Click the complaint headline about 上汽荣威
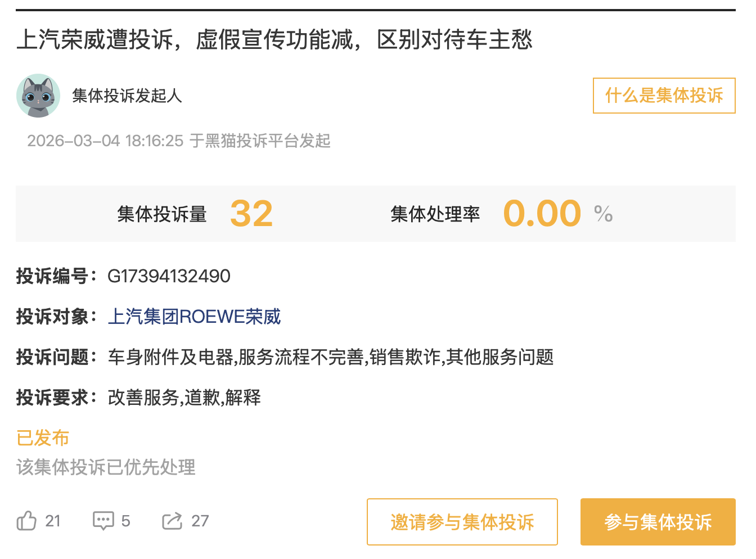This screenshot has height=559, width=756. [x=274, y=39]
